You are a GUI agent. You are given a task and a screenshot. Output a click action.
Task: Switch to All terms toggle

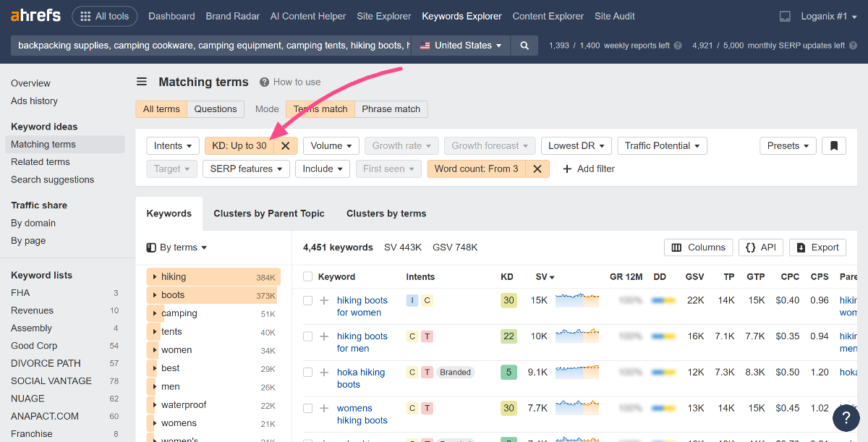[161, 109]
